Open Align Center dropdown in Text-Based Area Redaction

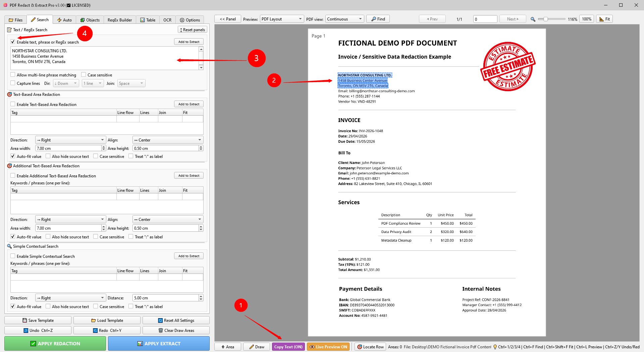[168, 140]
